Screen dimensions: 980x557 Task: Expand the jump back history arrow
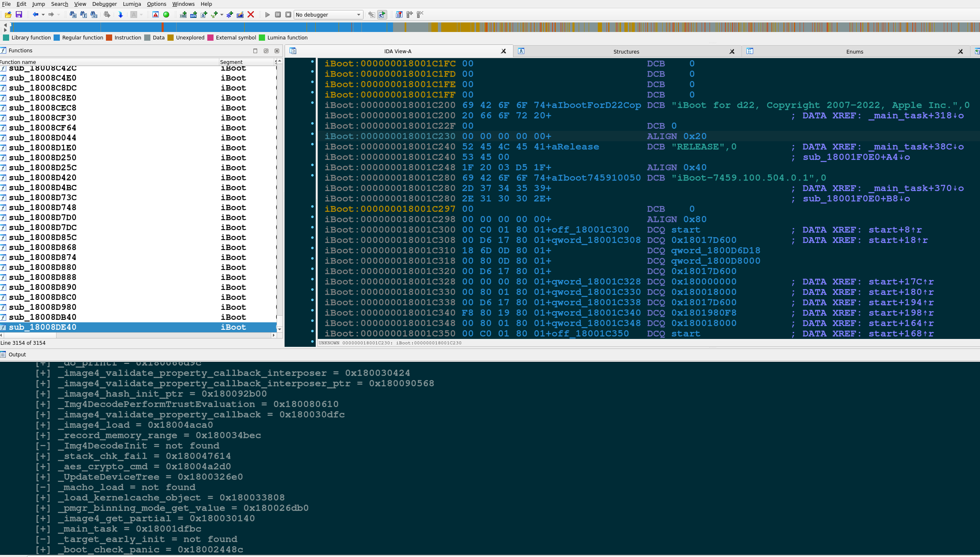(43, 15)
